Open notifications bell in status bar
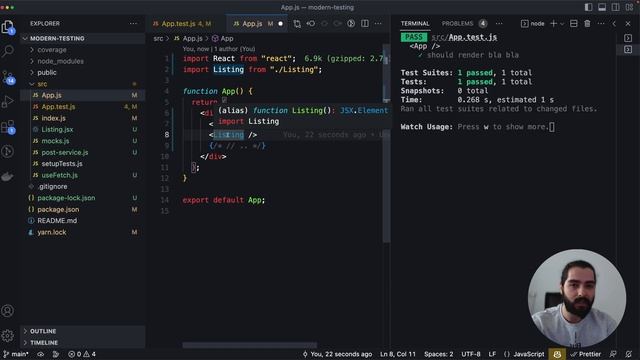 pos(629,354)
